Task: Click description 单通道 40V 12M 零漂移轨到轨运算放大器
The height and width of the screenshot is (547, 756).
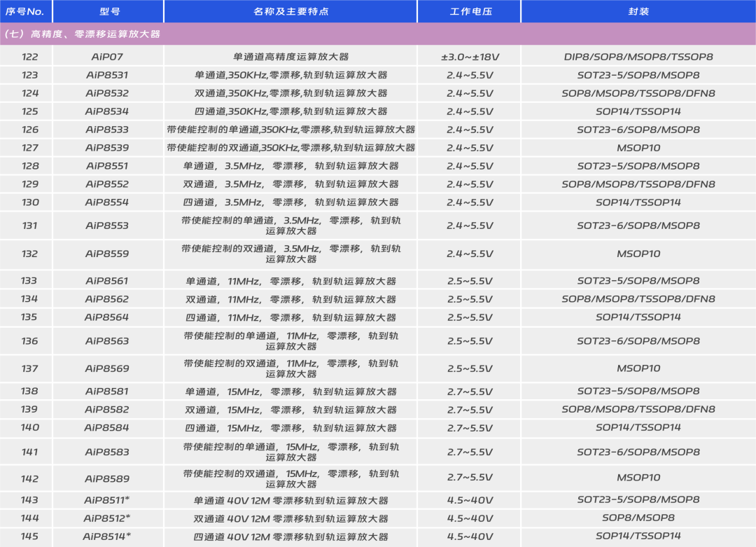Action: [290, 500]
